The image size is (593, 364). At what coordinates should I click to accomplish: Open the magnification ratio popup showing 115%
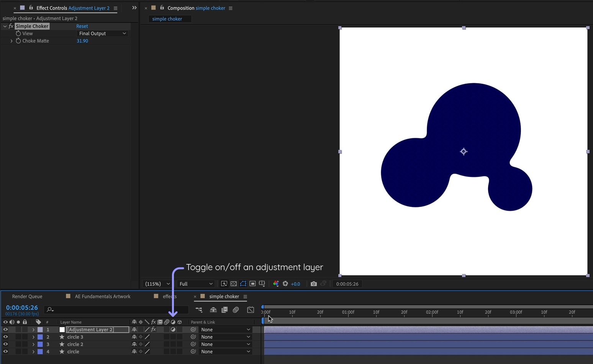156,284
